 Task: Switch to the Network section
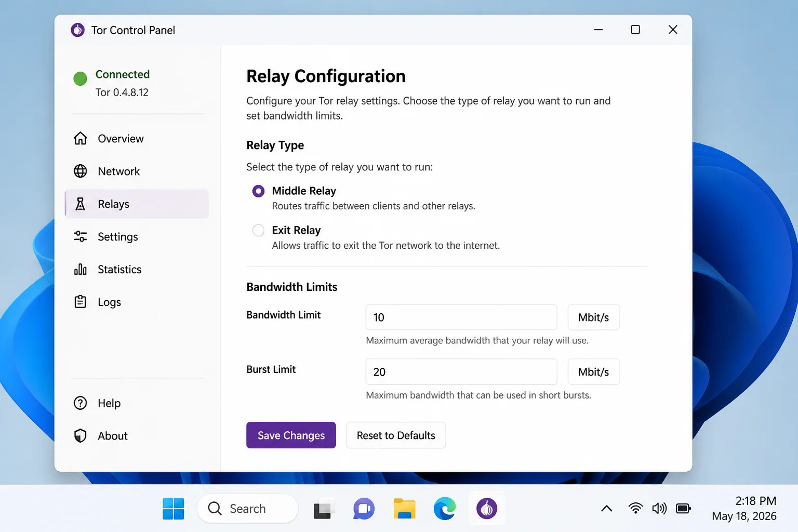click(137, 171)
